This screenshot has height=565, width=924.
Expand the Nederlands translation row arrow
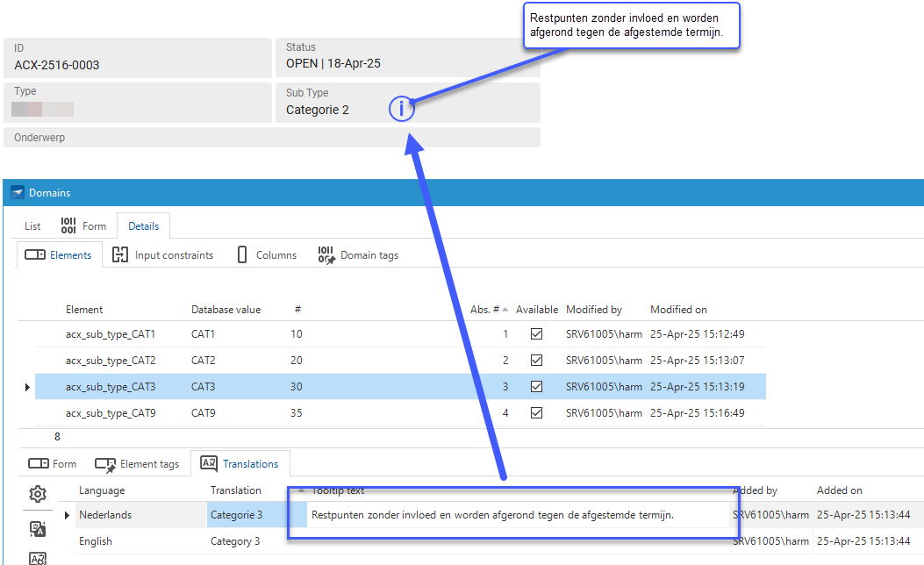tap(67, 515)
